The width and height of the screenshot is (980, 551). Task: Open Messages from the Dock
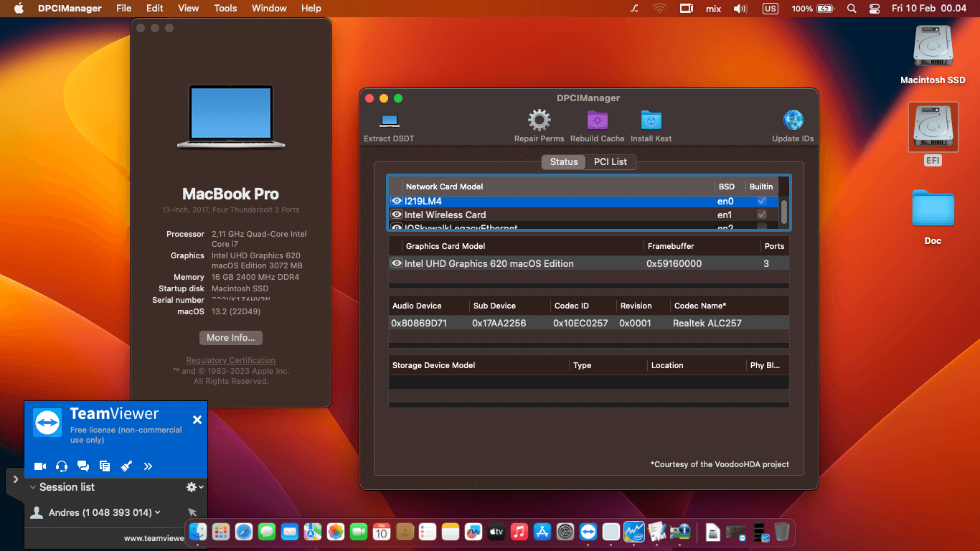pos(267,532)
